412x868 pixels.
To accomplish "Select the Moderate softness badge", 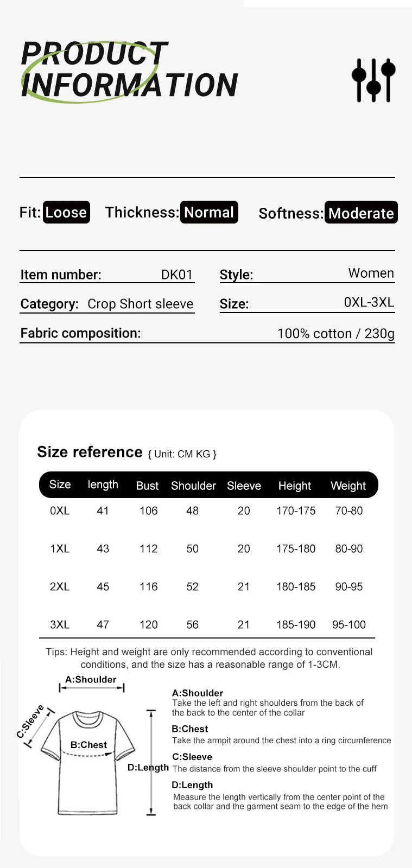I will [x=361, y=213].
